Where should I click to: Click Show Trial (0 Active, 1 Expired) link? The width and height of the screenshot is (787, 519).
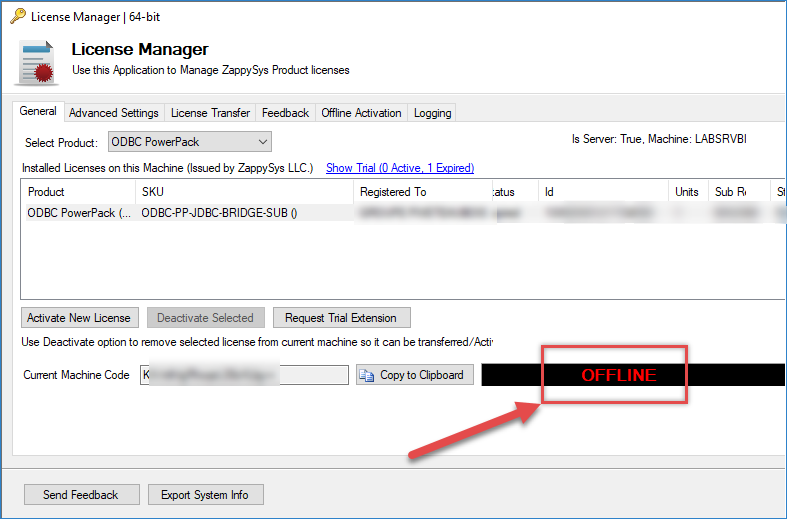coord(400,168)
